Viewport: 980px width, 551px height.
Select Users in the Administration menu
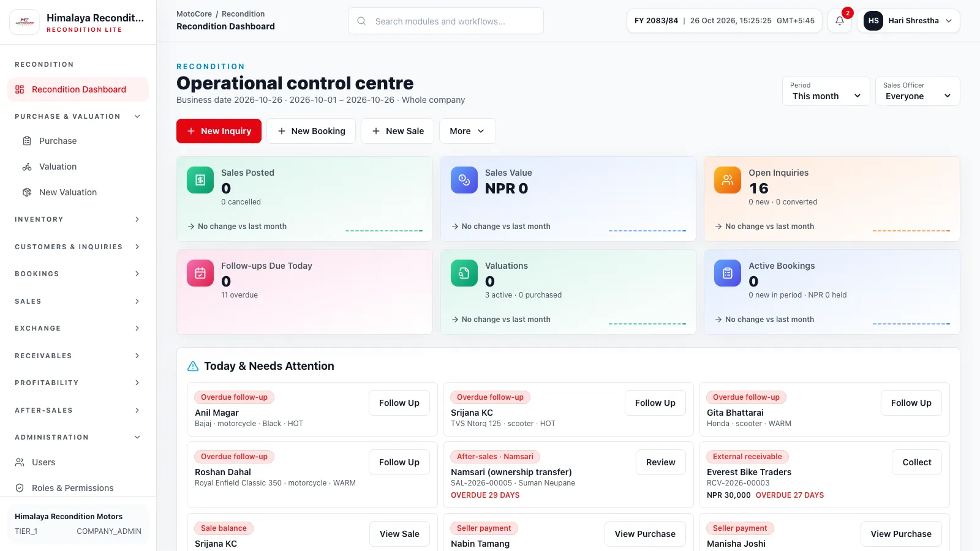click(x=78, y=462)
